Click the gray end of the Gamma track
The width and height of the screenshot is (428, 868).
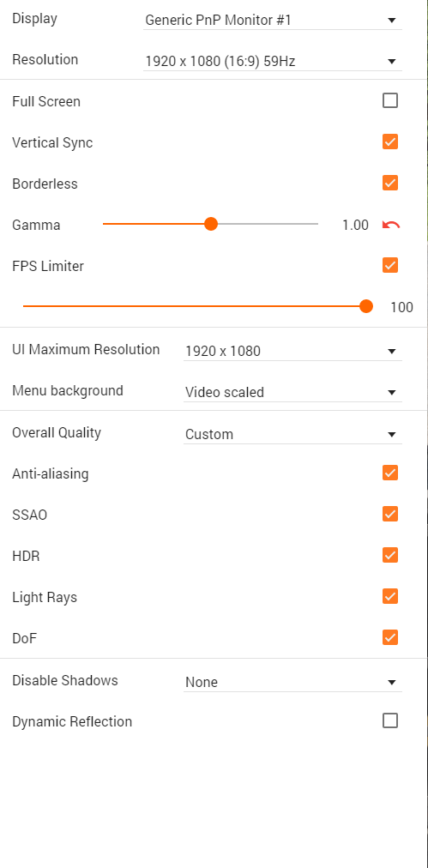[x=268, y=224]
